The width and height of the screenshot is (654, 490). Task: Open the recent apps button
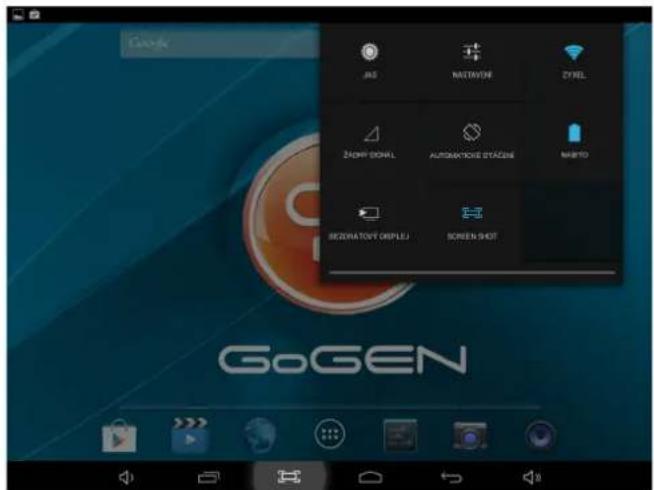click(x=209, y=477)
